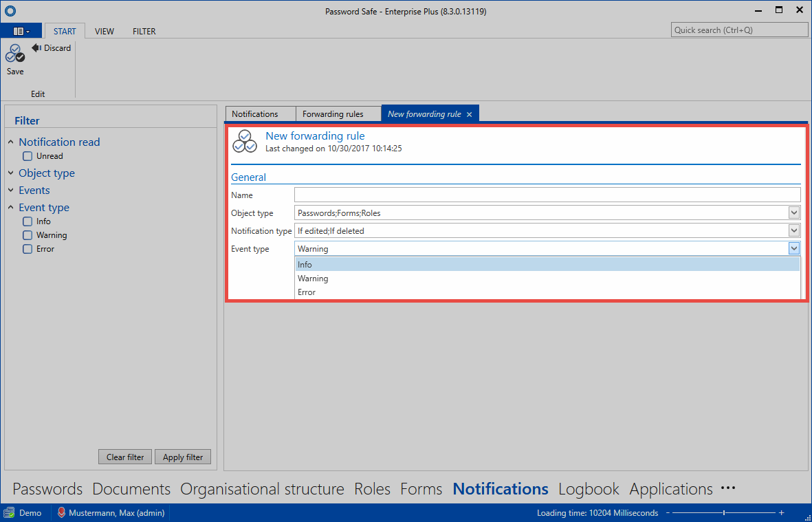Open the module overflow ellipsis
The width and height of the screenshot is (812, 522).
click(728, 488)
